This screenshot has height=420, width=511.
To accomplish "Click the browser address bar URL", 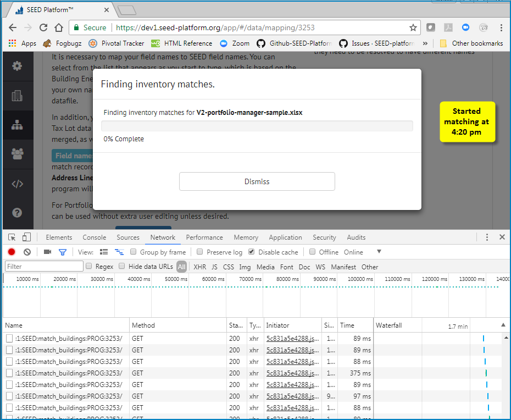I will (215, 27).
